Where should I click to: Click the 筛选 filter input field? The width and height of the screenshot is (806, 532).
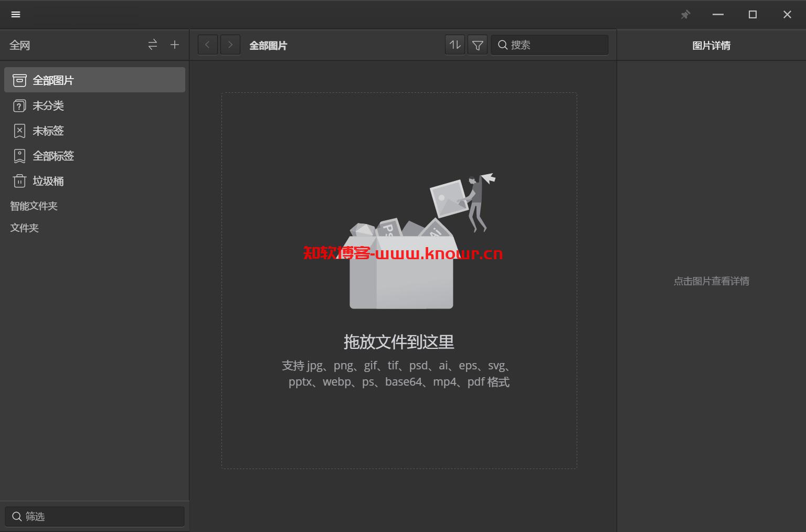coord(94,517)
